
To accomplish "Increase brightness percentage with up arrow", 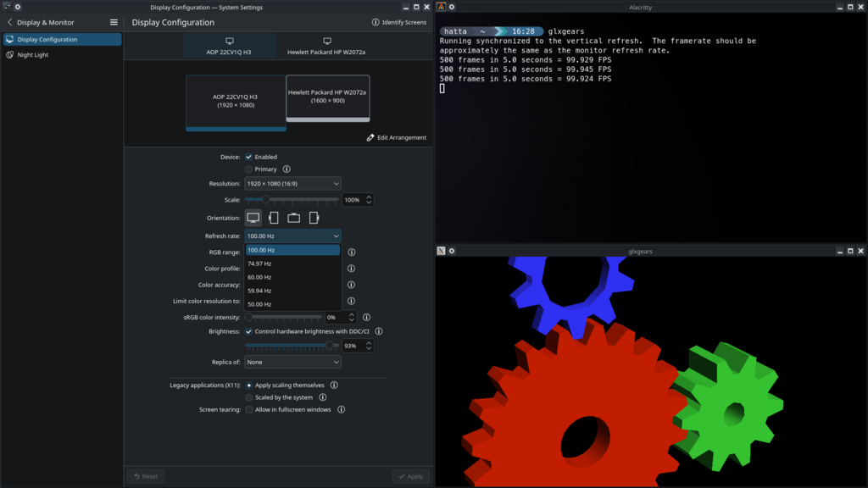I will 369,342.
